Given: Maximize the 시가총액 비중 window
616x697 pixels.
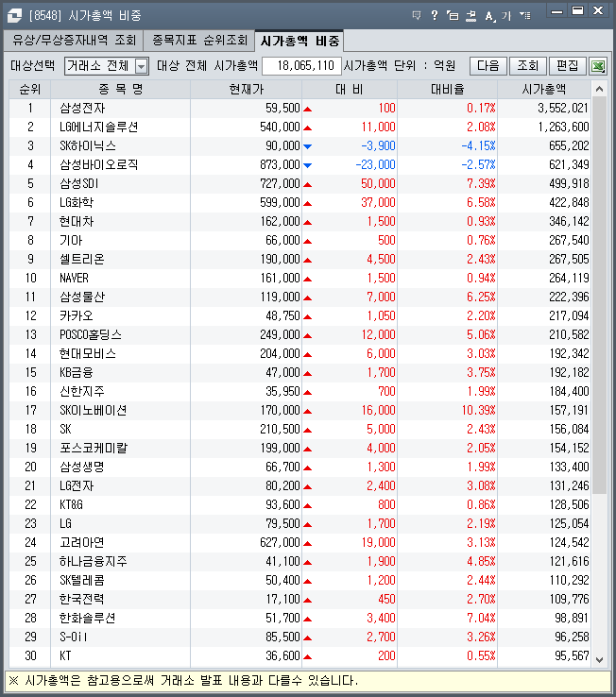Looking at the screenshot, I should point(577,10).
